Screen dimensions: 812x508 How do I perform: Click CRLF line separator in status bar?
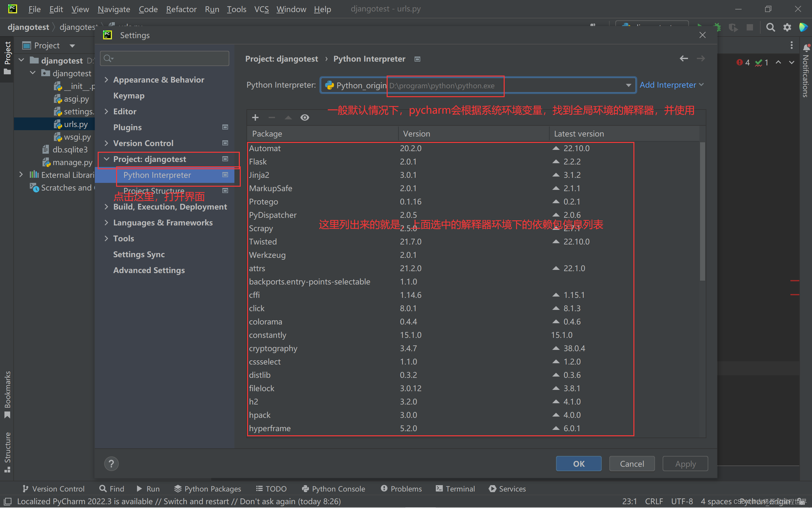coord(654,501)
